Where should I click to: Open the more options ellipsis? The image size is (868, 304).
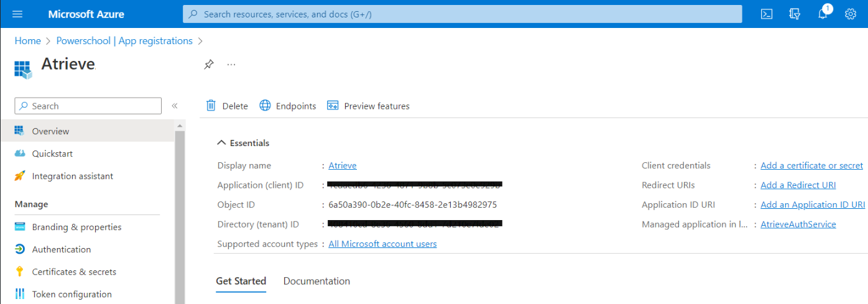coord(231,65)
